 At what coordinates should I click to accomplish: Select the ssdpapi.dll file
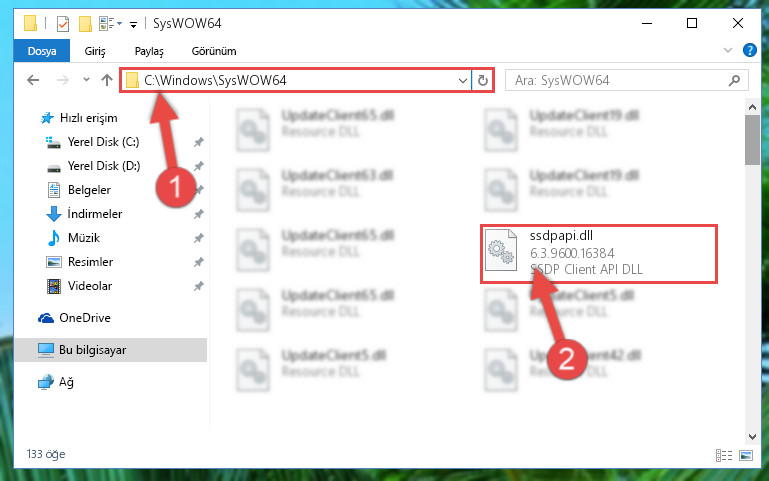pyautogui.click(x=598, y=253)
